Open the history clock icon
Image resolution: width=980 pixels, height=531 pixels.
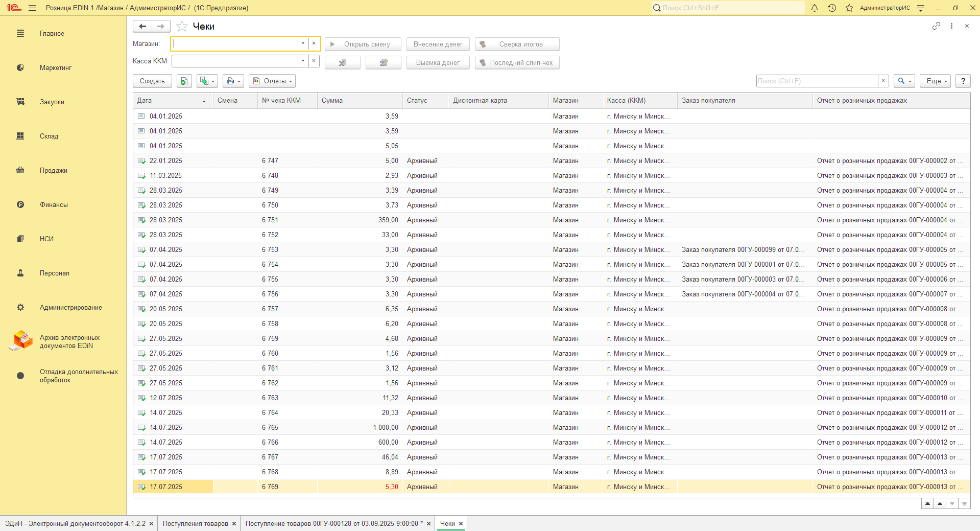(832, 8)
